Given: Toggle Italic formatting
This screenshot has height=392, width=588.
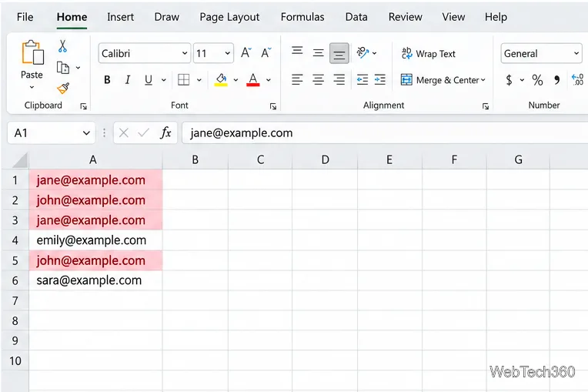Looking at the screenshot, I should 128,80.
